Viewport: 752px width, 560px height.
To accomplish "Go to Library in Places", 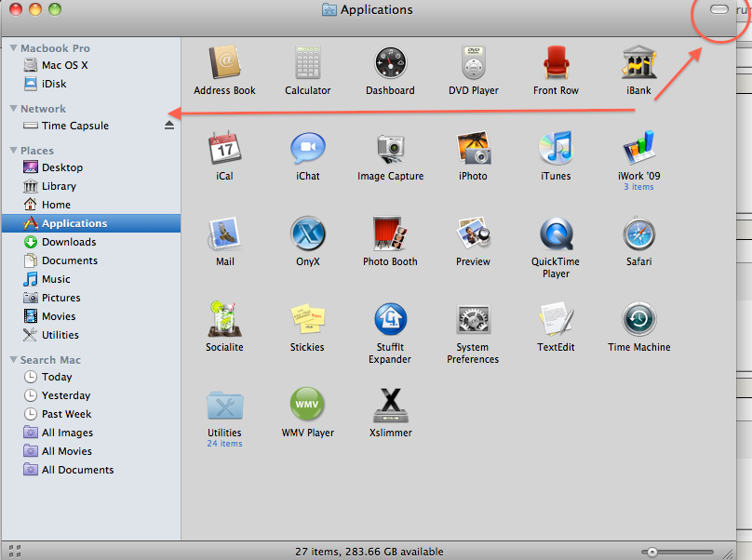I will pyautogui.click(x=91, y=186).
